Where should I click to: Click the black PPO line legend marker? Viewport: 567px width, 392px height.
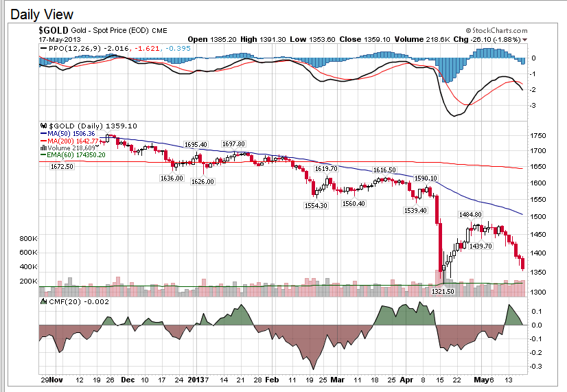(x=44, y=49)
